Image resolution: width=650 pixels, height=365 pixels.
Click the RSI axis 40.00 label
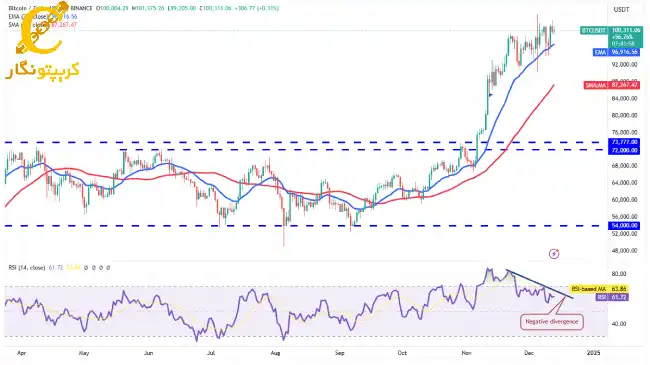pyautogui.click(x=619, y=324)
